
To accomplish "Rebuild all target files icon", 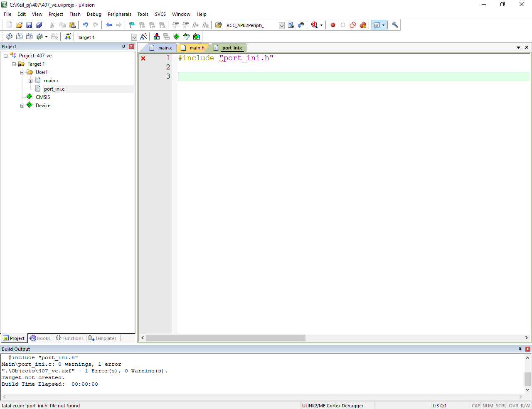I will [29, 37].
